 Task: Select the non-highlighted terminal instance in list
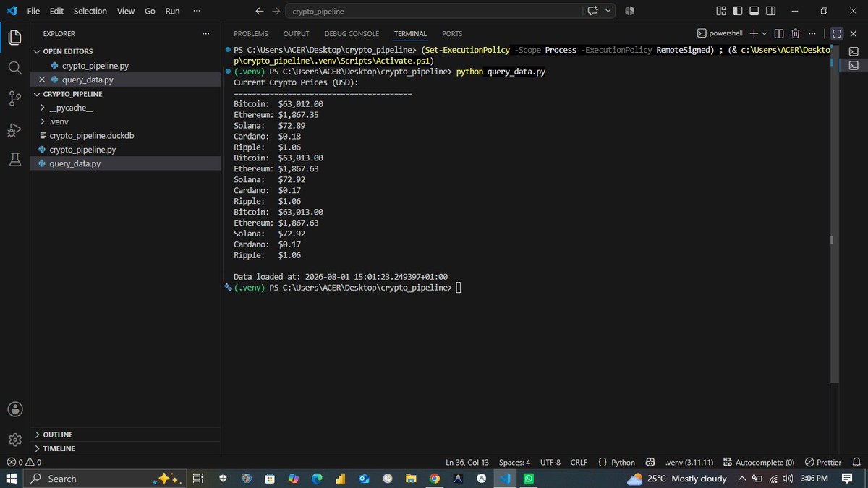point(854,51)
